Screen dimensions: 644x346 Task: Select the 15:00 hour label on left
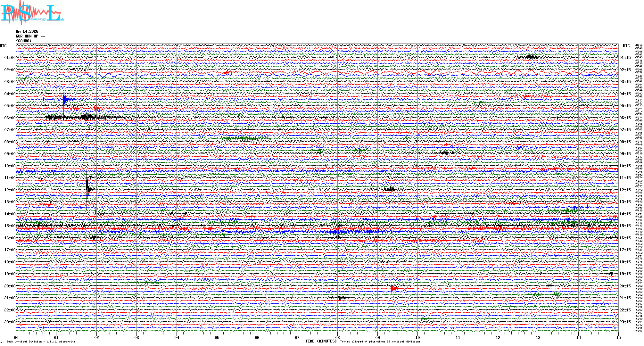[x=10, y=226]
